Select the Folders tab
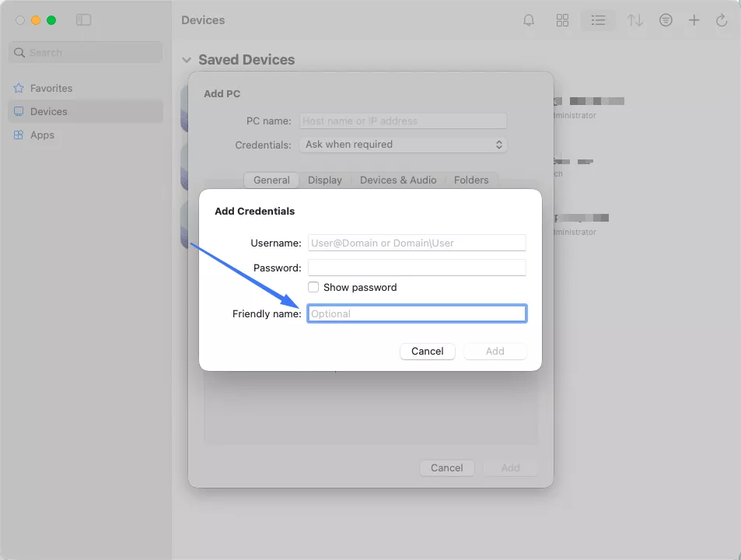This screenshot has width=741, height=560. click(471, 180)
